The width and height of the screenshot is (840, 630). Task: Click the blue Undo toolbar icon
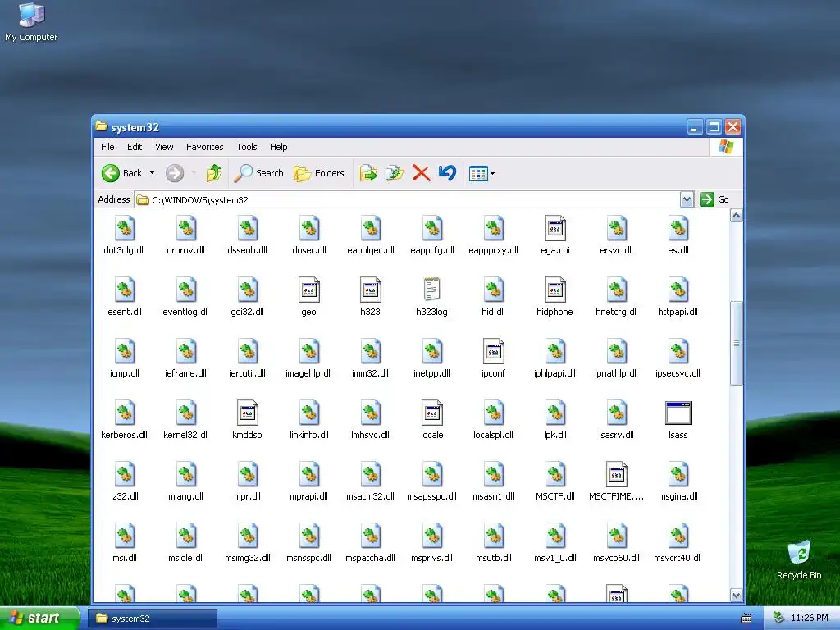[447, 173]
